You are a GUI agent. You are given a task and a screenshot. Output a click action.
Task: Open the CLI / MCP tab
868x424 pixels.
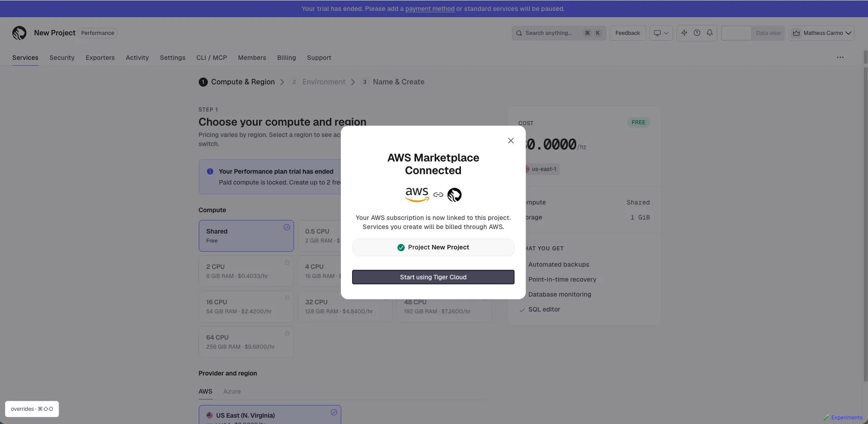pos(211,58)
